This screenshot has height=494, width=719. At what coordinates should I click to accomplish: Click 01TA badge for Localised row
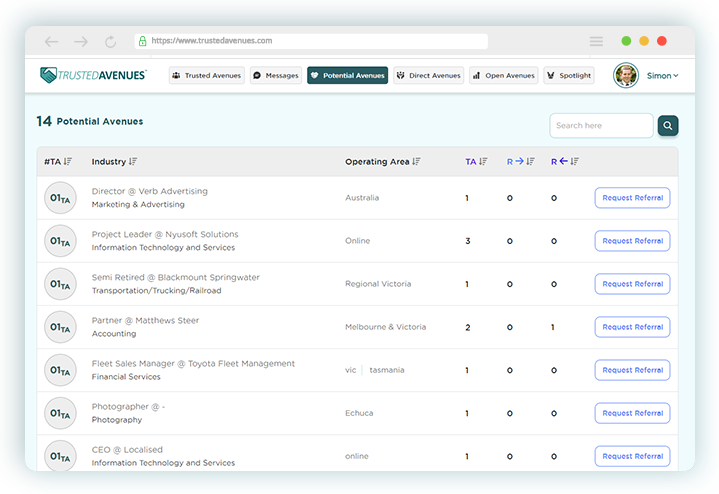60,456
